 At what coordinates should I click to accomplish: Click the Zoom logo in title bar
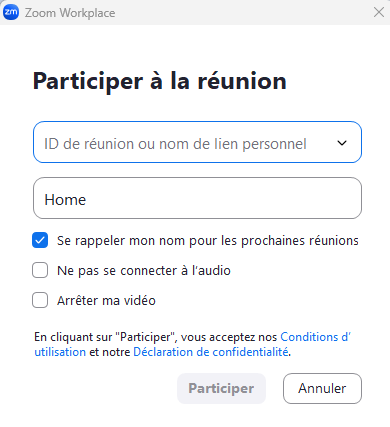[11, 12]
